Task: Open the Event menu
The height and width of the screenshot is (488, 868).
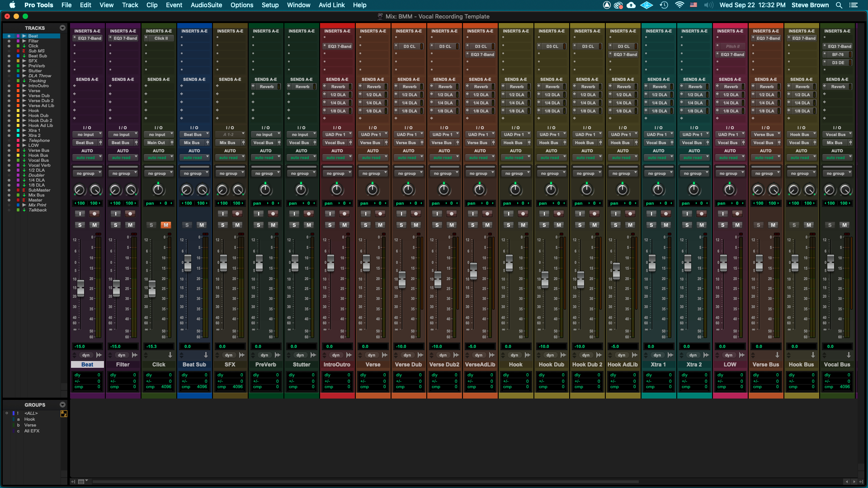Action: pos(174,5)
